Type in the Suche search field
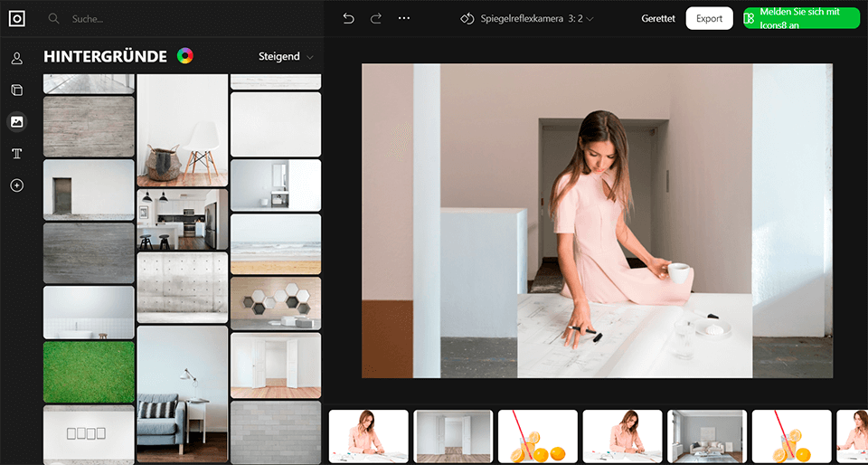This screenshot has height=465, width=868. click(181, 18)
